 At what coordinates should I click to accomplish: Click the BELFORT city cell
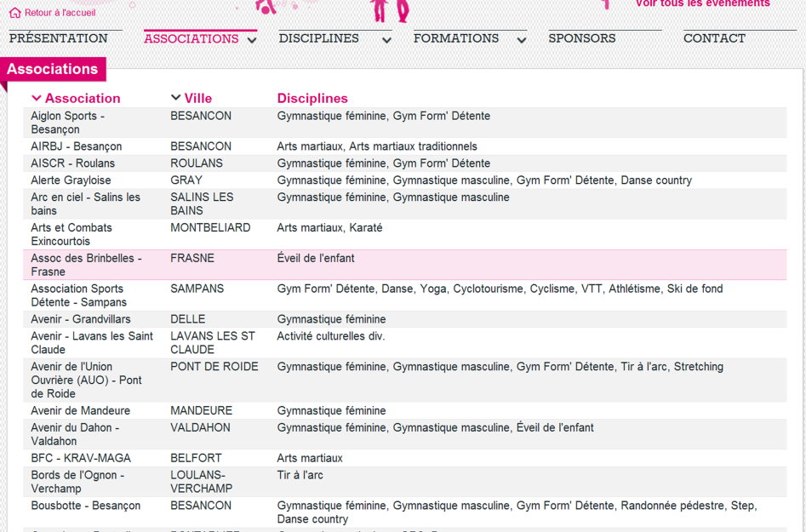point(196,458)
